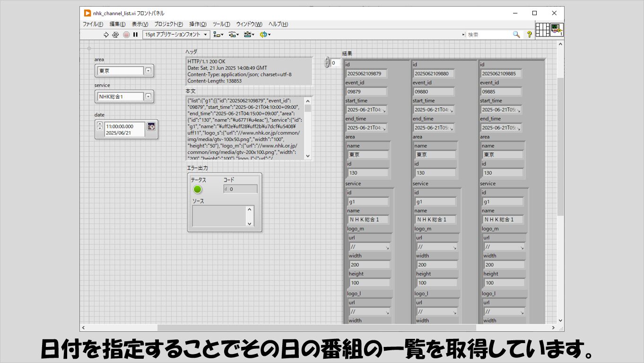Click scroll-down arrow in ソース box

click(x=250, y=223)
